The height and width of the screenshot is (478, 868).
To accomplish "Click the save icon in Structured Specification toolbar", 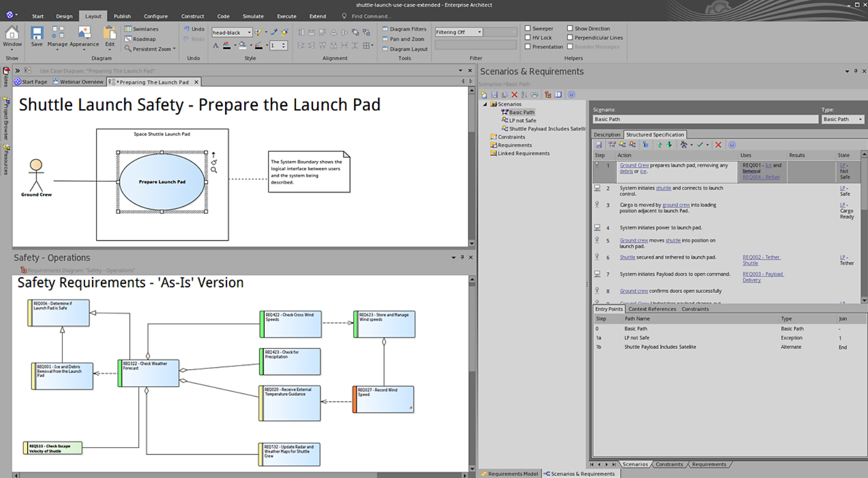I will (x=598, y=145).
